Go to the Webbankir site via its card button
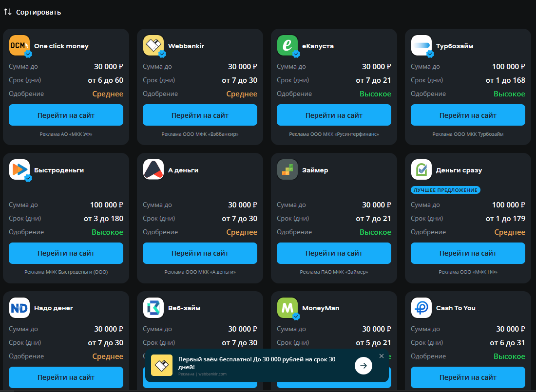This screenshot has width=536, height=392. [200, 115]
